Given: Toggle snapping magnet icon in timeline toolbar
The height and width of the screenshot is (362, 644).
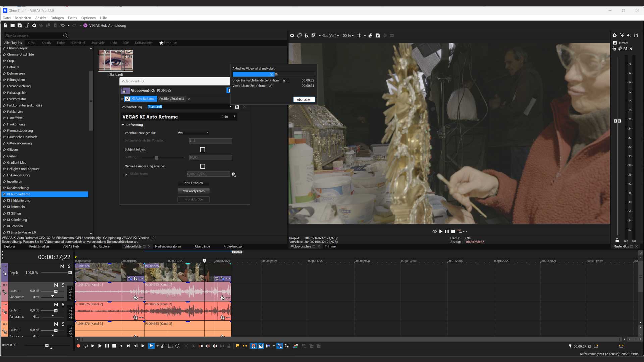Looking at the screenshot, I should [x=253, y=346].
